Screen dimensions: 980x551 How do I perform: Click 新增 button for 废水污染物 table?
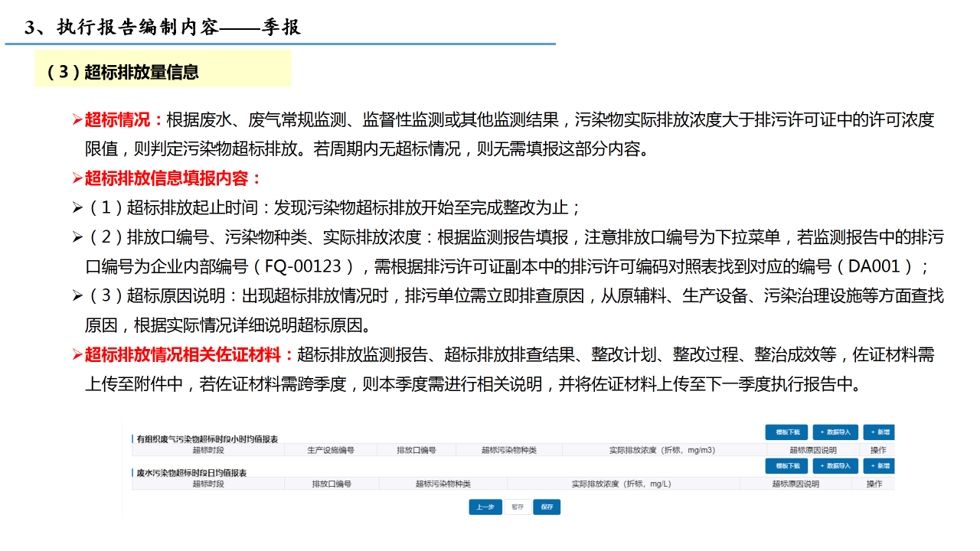coord(878,466)
